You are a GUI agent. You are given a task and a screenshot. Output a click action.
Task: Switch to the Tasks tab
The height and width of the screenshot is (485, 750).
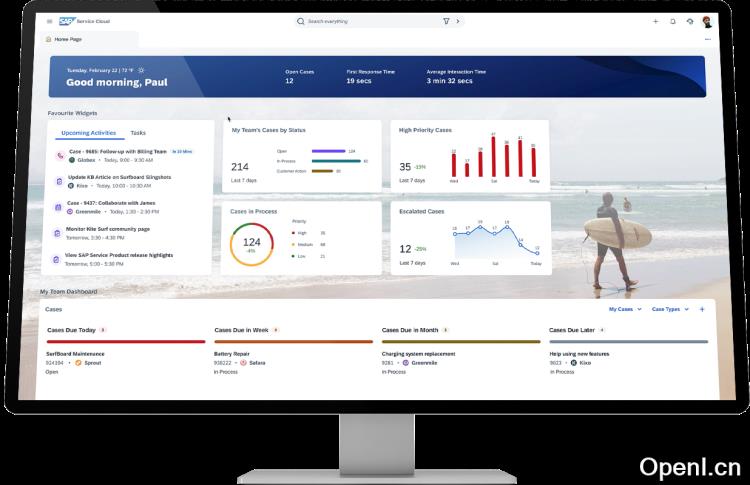[138, 133]
